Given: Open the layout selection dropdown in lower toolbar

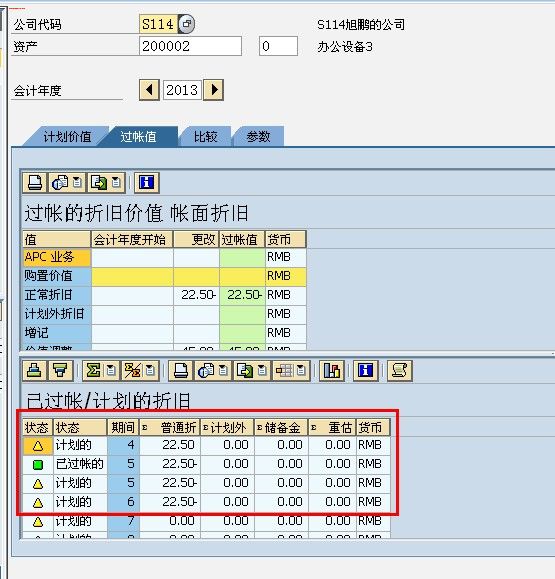Looking at the screenshot, I should pos(301,370).
